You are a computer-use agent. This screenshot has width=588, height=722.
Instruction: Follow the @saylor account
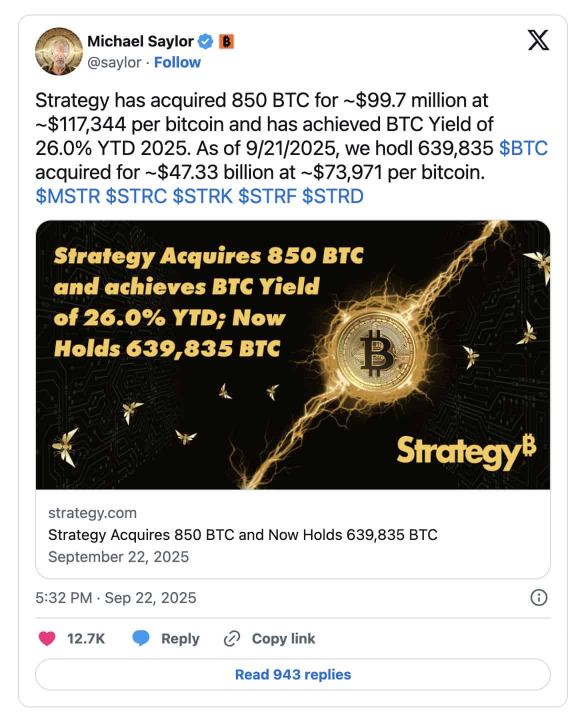coord(177,62)
